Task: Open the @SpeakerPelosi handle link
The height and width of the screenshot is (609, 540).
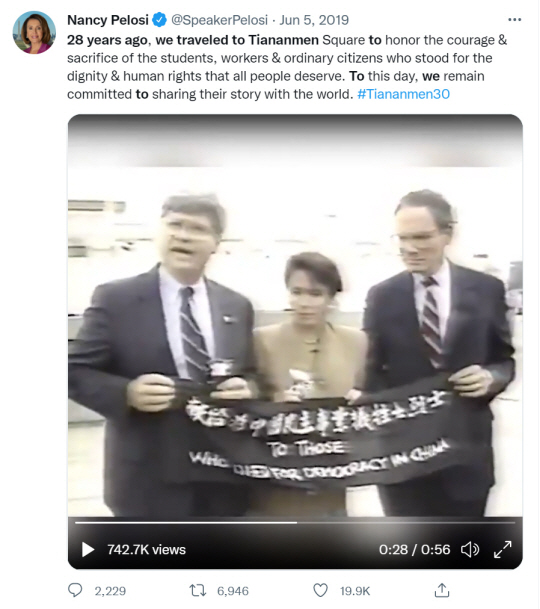Action: point(219,20)
